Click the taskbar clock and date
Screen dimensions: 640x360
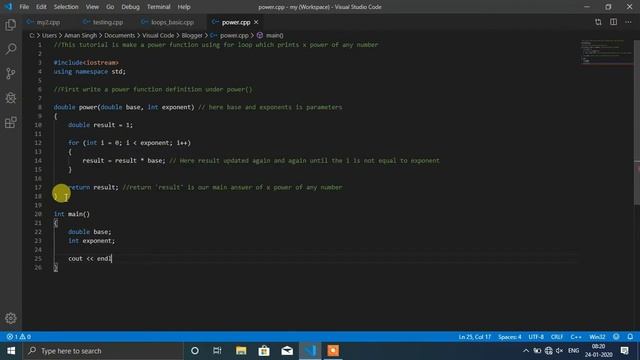(x=598, y=351)
